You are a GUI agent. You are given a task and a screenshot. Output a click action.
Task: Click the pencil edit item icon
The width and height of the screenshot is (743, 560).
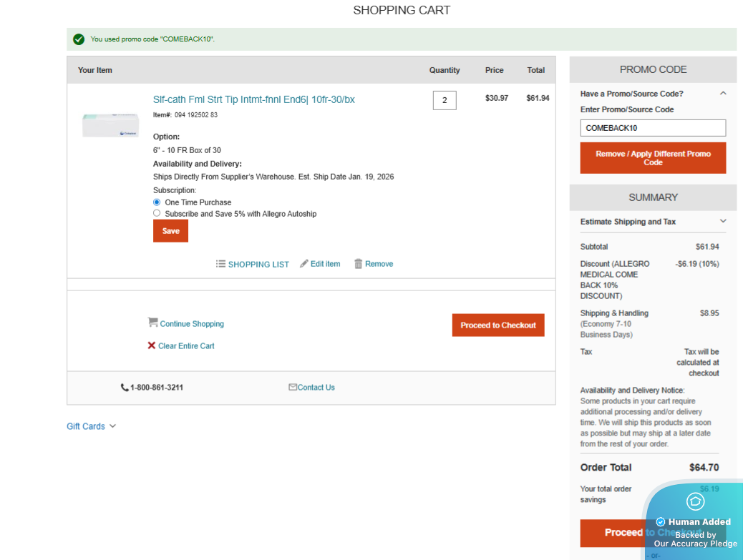304,264
